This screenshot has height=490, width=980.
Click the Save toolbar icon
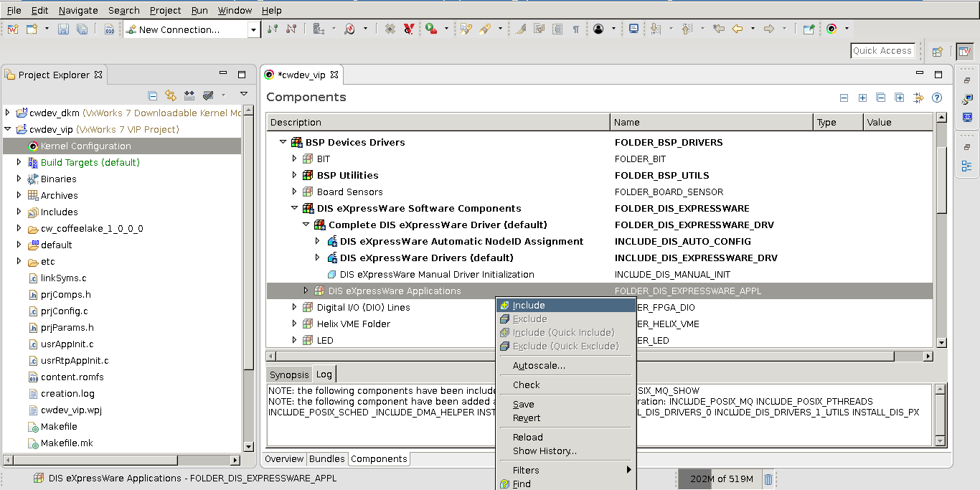(63, 29)
